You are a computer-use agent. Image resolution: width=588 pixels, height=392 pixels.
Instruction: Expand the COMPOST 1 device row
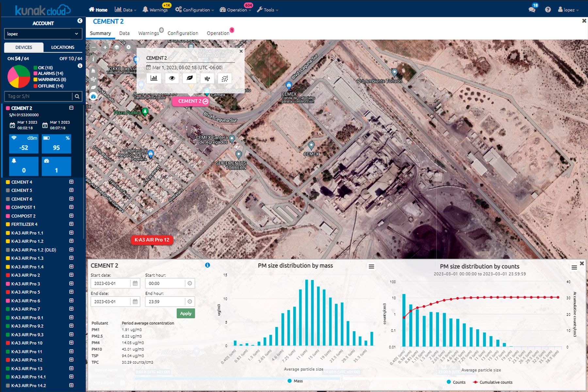[x=71, y=207]
